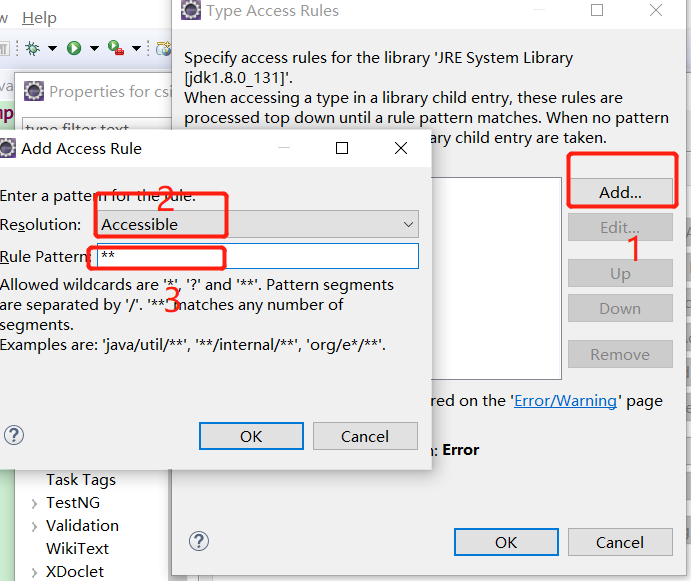
Task: Maximize the Add Access Rule dialog
Action: (x=342, y=148)
